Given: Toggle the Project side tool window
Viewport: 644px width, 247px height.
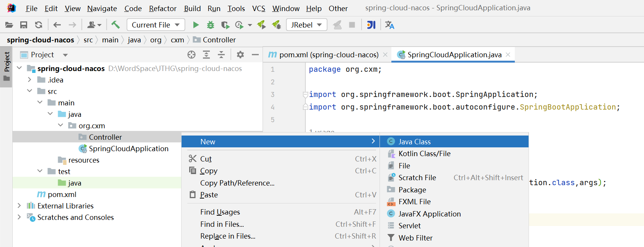Looking at the screenshot, I should [6, 67].
